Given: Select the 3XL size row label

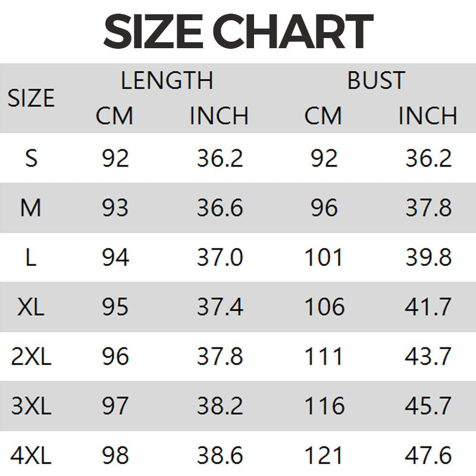Looking at the screenshot, I should pos(32,406).
